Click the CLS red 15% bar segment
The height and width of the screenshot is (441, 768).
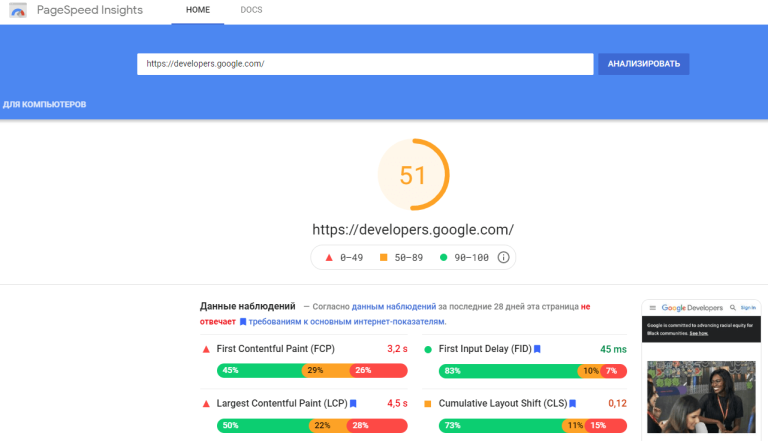coord(605,425)
